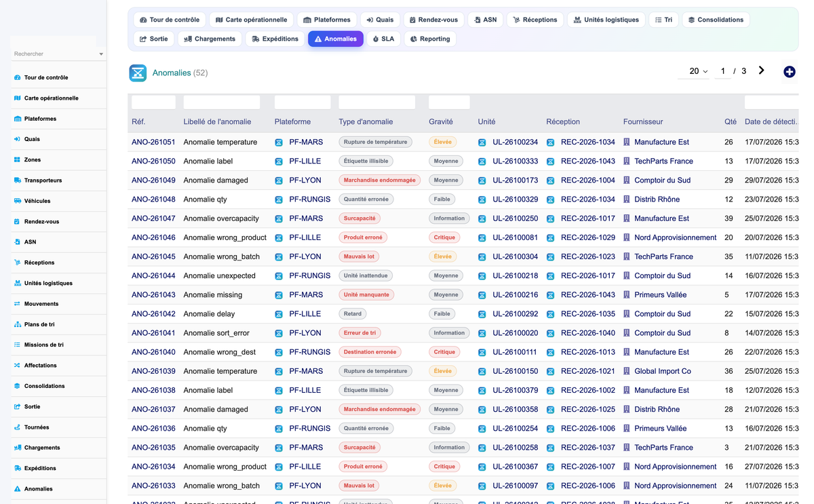Click the Transporteurs sidebar truck icon
Screen dimensions: 814x504
point(17,180)
